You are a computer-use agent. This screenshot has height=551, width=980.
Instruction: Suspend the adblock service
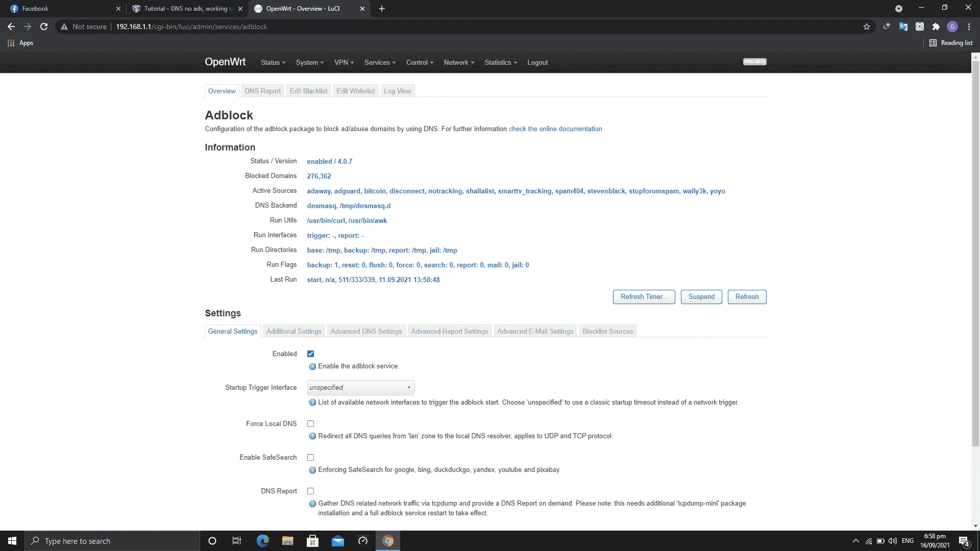701,297
